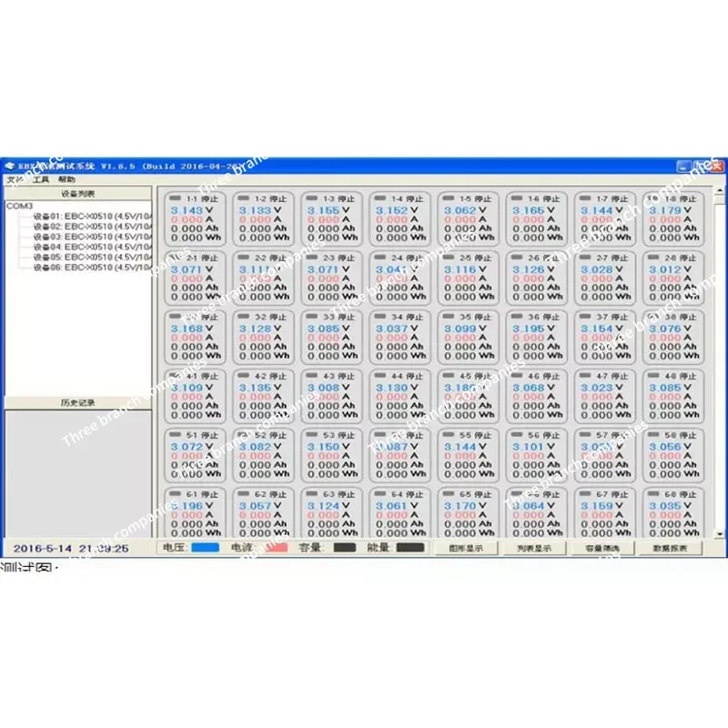Click the 历史记录 panel header
Screen dimensions: 728x728
pyautogui.click(x=78, y=402)
